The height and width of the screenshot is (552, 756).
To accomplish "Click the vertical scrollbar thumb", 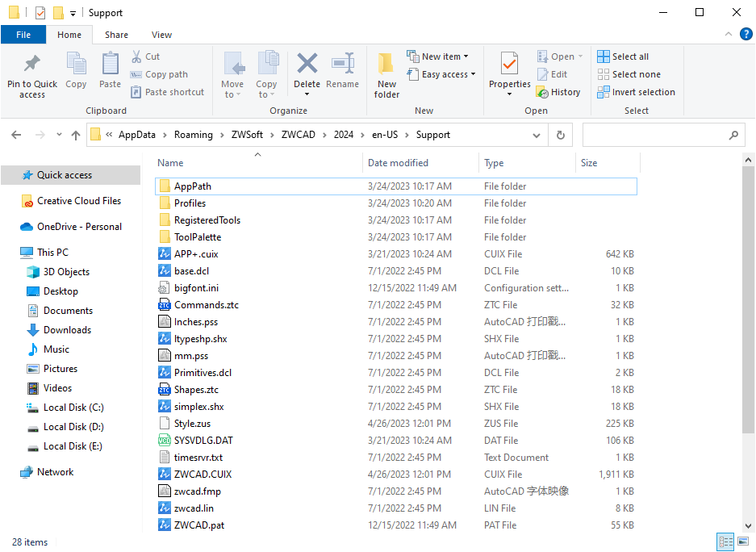I will pos(748,299).
